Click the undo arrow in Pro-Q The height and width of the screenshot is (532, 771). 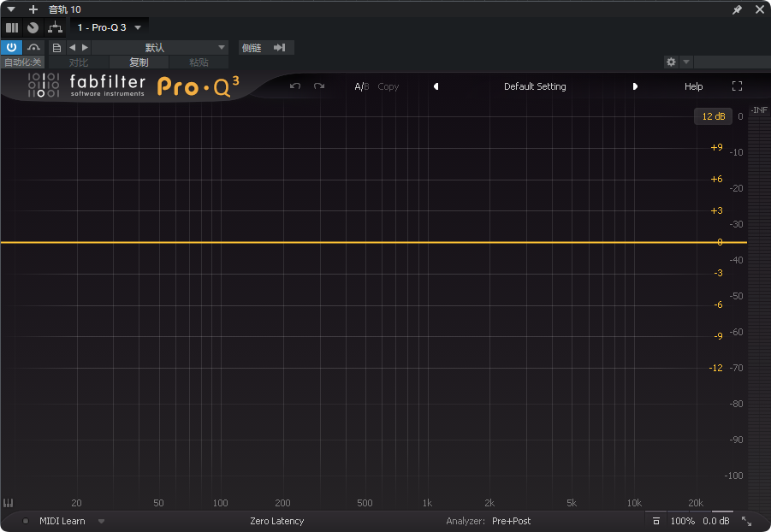click(295, 86)
